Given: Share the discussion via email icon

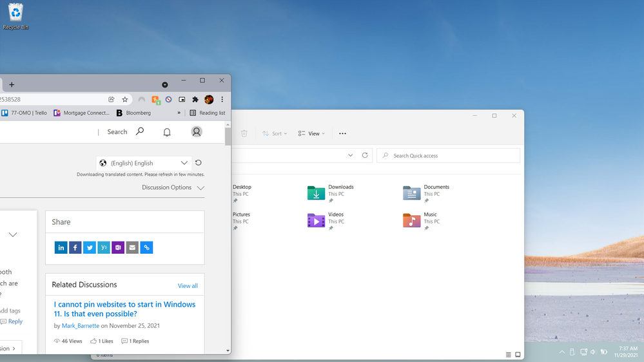Looking at the screenshot, I should [x=132, y=247].
